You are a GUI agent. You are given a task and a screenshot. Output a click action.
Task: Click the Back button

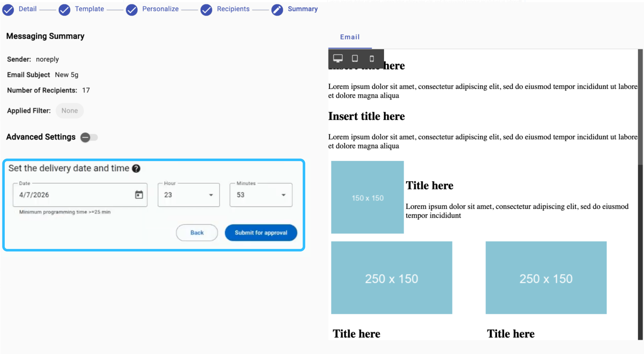197,233
